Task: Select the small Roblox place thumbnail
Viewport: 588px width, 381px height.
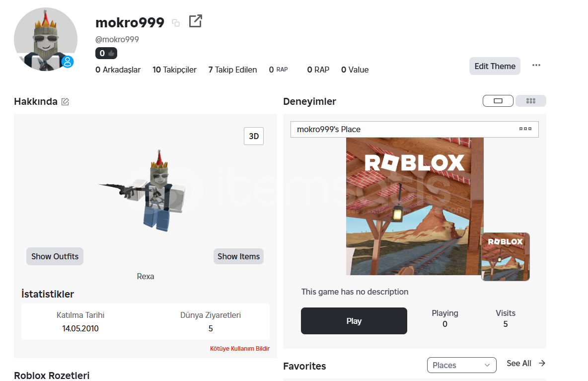Action: click(x=506, y=257)
